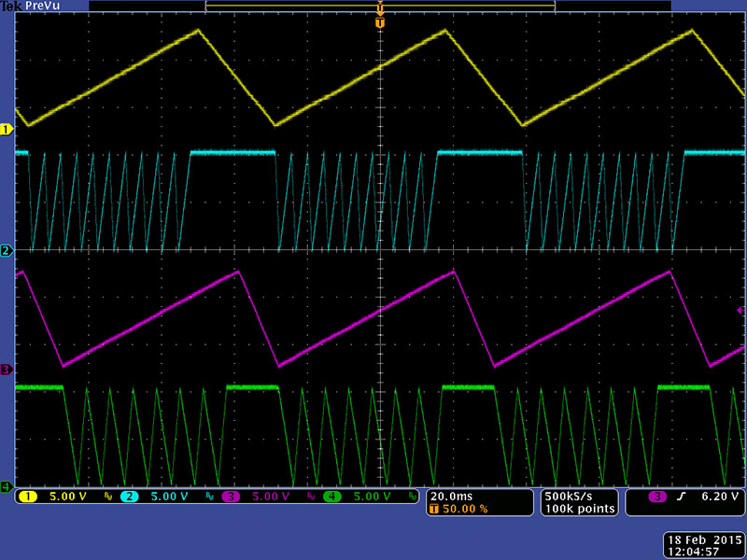
Task: Click the 12:04:57 time readout
Action: point(693,552)
